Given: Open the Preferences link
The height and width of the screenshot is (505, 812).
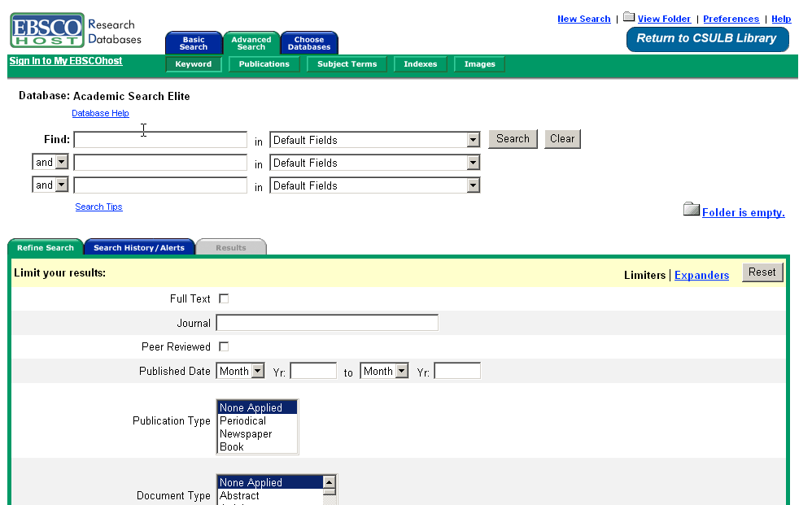Looking at the screenshot, I should [x=731, y=20].
